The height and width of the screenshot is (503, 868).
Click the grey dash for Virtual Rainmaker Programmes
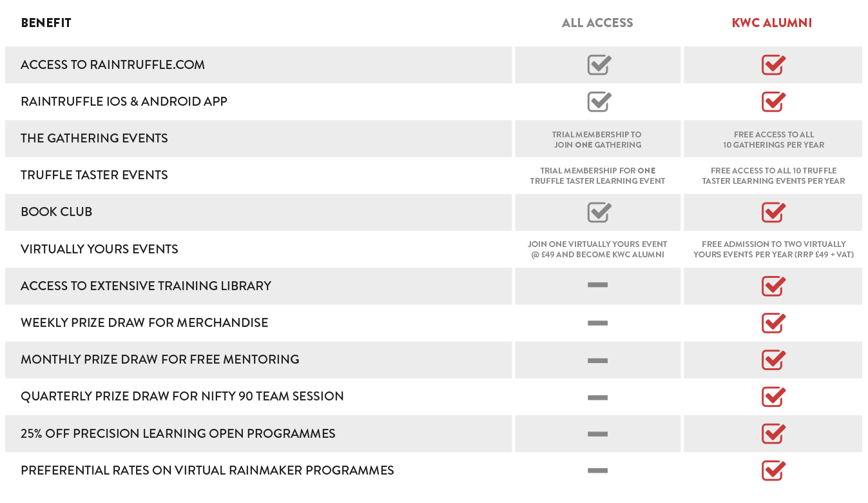click(597, 470)
